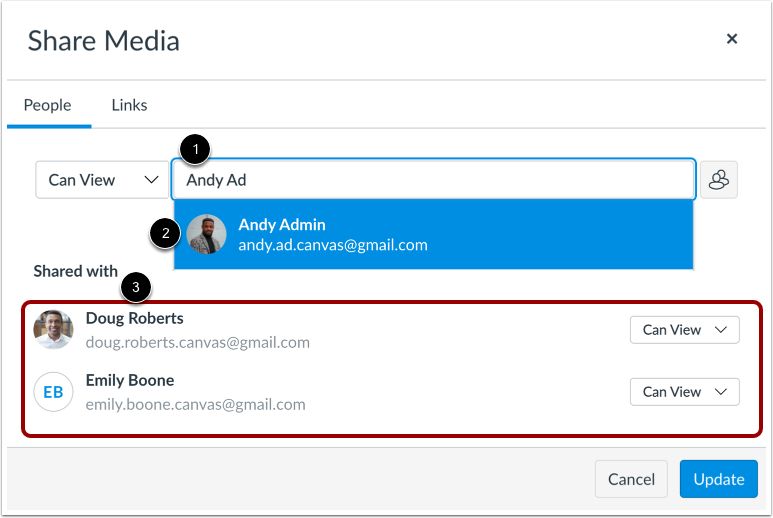Expand Emily Boone's Can View dropdown
773x518 pixels.
pyautogui.click(x=684, y=392)
